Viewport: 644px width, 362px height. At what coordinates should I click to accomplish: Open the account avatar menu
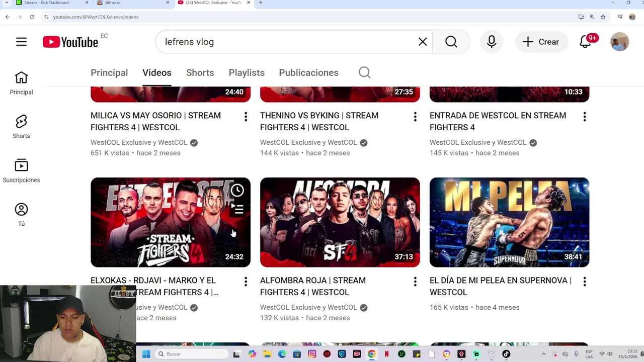(620, 42)
